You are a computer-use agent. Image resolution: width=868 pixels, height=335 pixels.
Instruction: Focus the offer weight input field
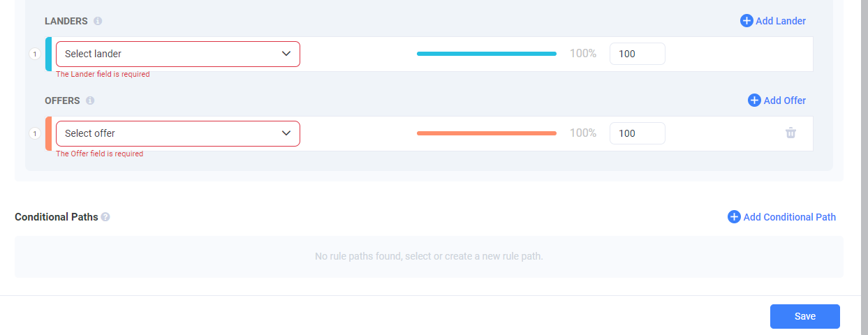(637, 133)
